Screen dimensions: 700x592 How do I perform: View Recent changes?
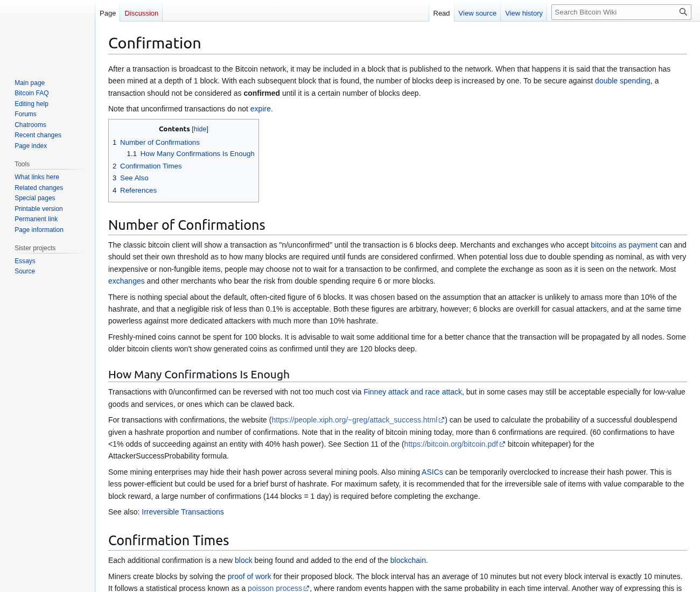pos(38,135)
